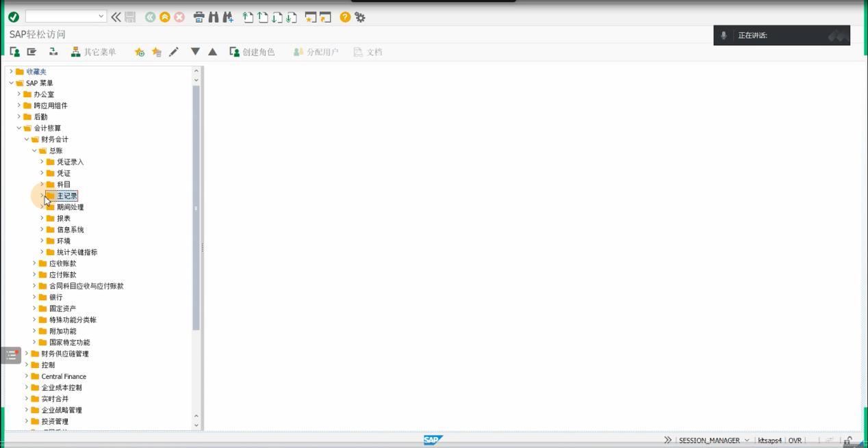This screenshot has height=448, width=868.
Task: Click the Create New Session icon
Action: click(x=310, y=17)
